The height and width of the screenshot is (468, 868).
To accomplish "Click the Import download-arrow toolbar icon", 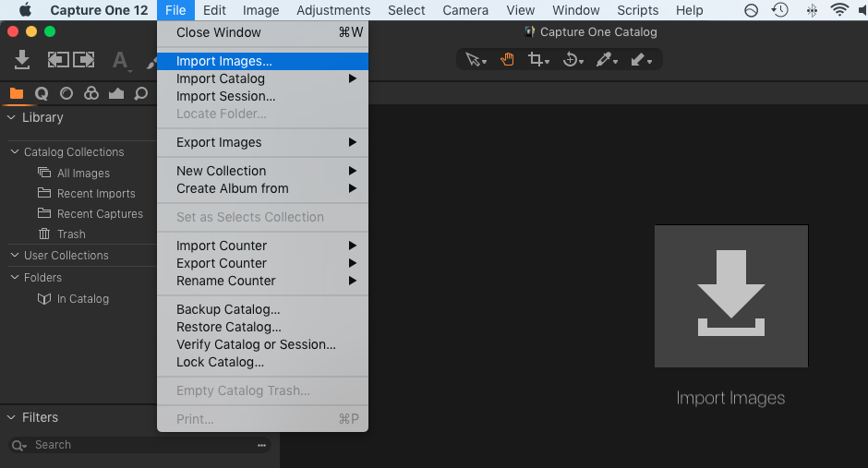I will click(x=23, y=60).
